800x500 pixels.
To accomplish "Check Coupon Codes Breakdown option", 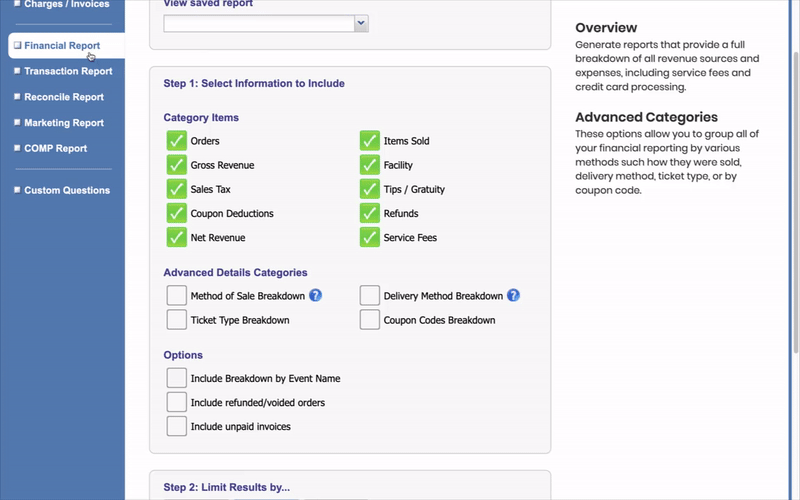I will [x=370, y=320].
